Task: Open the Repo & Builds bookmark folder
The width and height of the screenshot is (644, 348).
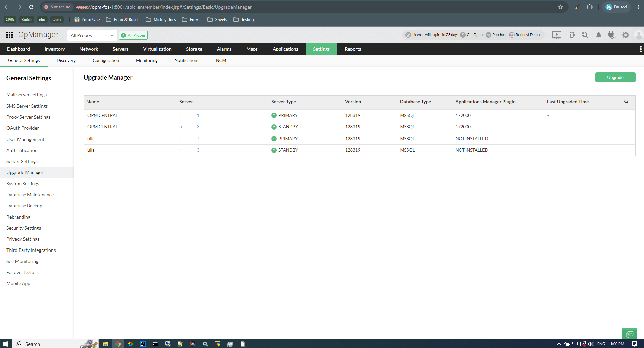Action: coord(123,20)
